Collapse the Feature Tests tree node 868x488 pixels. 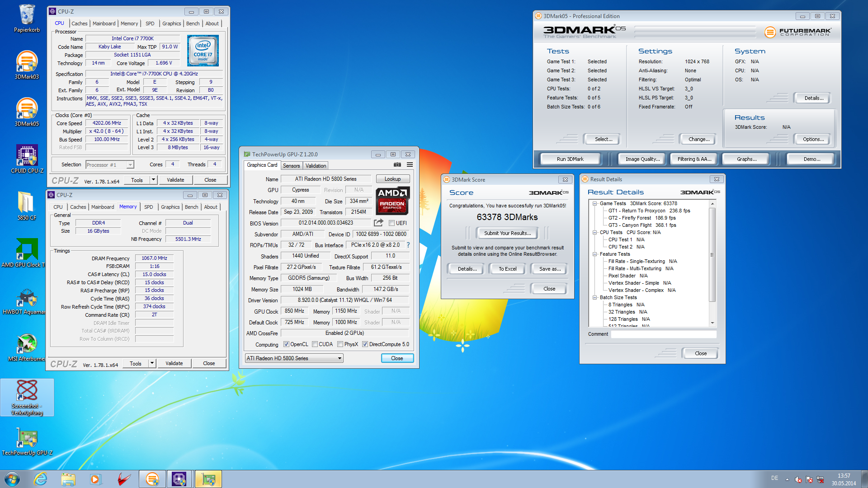594,254
